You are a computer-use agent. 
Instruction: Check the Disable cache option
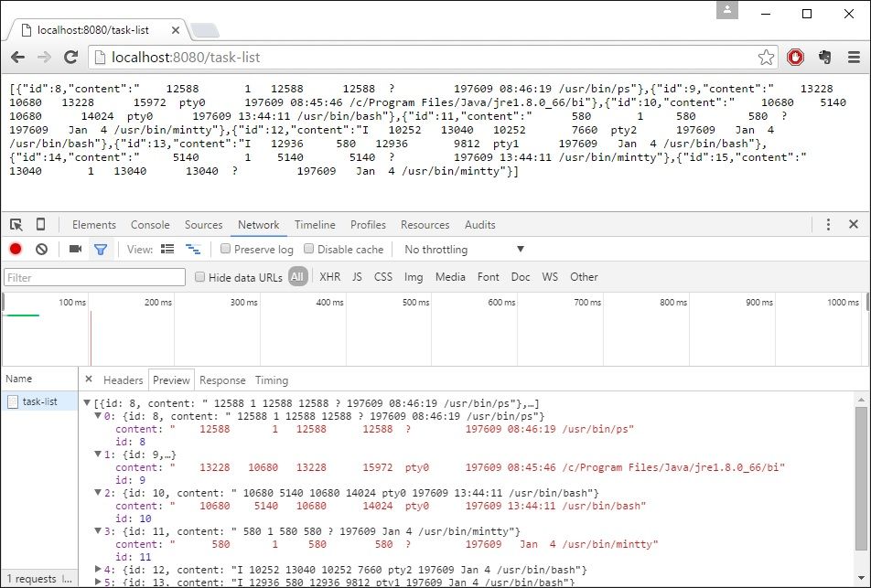pos(309,250)
